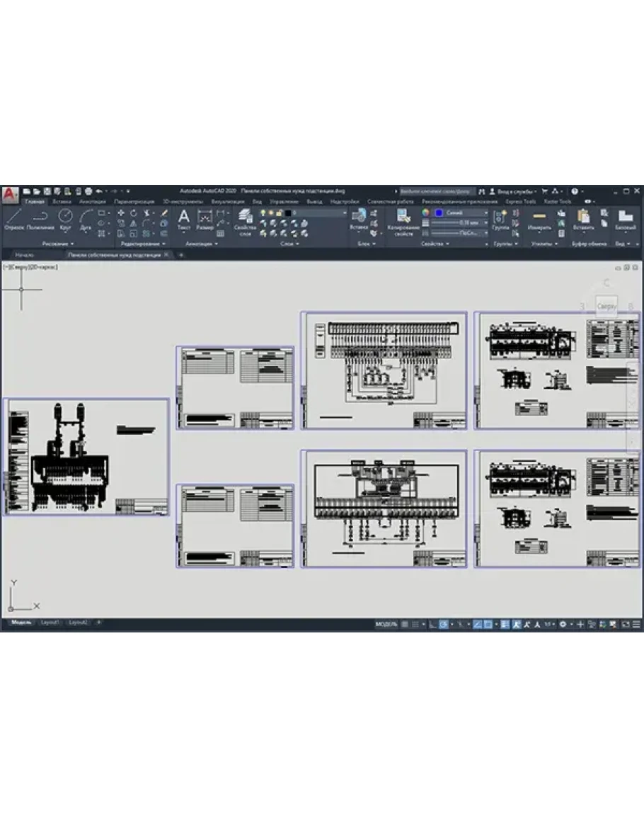Toggle polar tracking in status bar
Screen dimensions: 644x818
point(444,624)
